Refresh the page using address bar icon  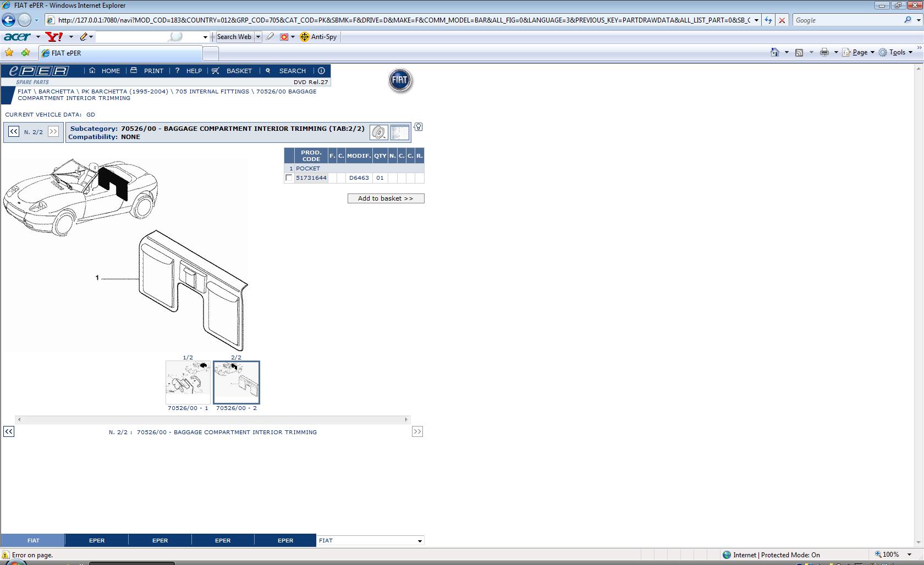click(x=768, y=20)
